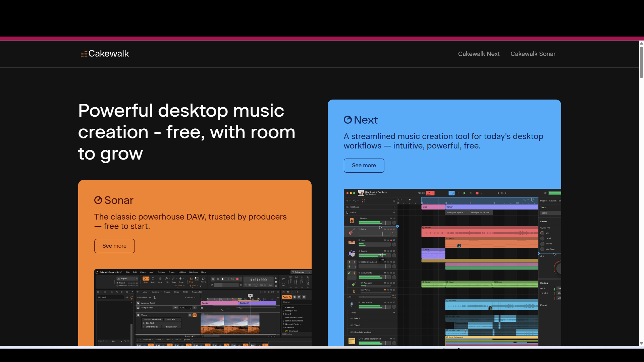Click the Rewind button in Sonar transport
The width and height of the screenshot is (644, 362).
point(213,279)
